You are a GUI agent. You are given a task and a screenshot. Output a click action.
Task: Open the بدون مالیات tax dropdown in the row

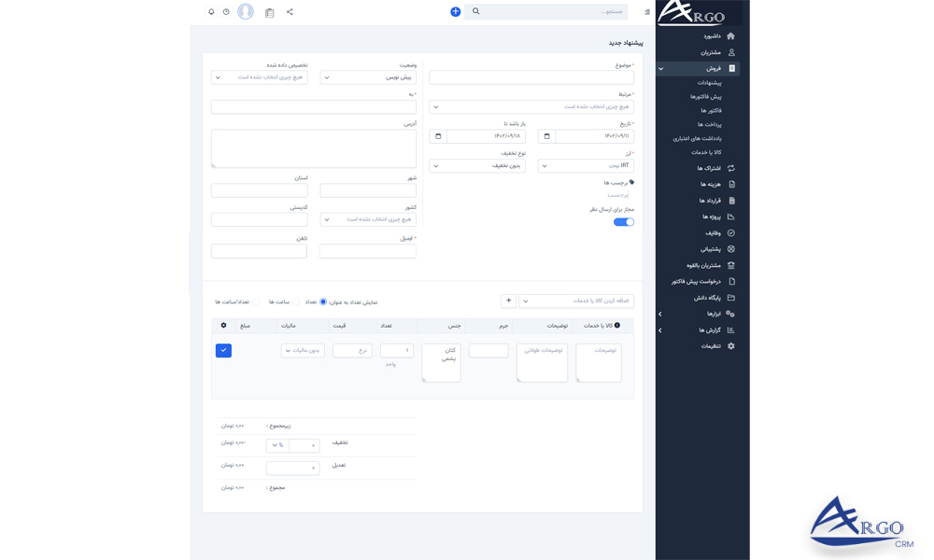tap(302, 351)
